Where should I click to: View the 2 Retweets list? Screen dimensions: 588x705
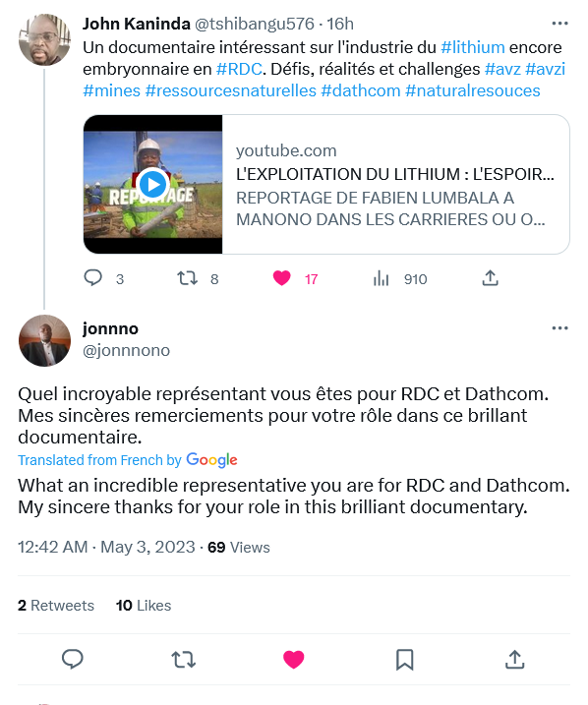(56, 605)
